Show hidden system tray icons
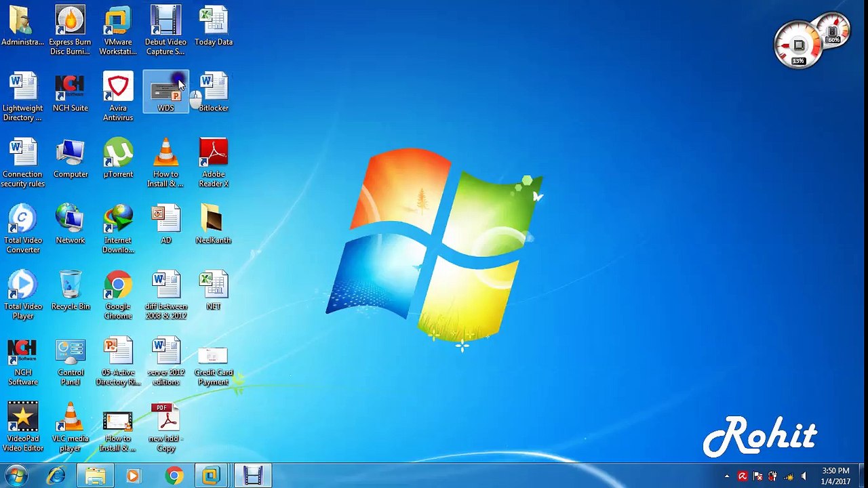Screen dimensions: 868x488 727,476
